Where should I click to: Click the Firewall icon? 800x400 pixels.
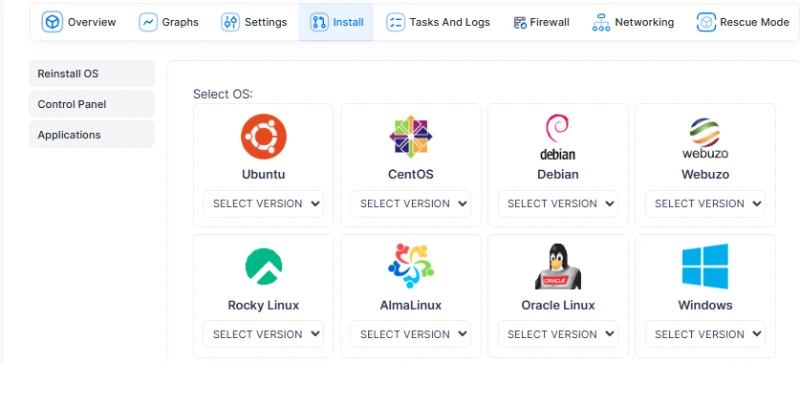pos(520,22)
